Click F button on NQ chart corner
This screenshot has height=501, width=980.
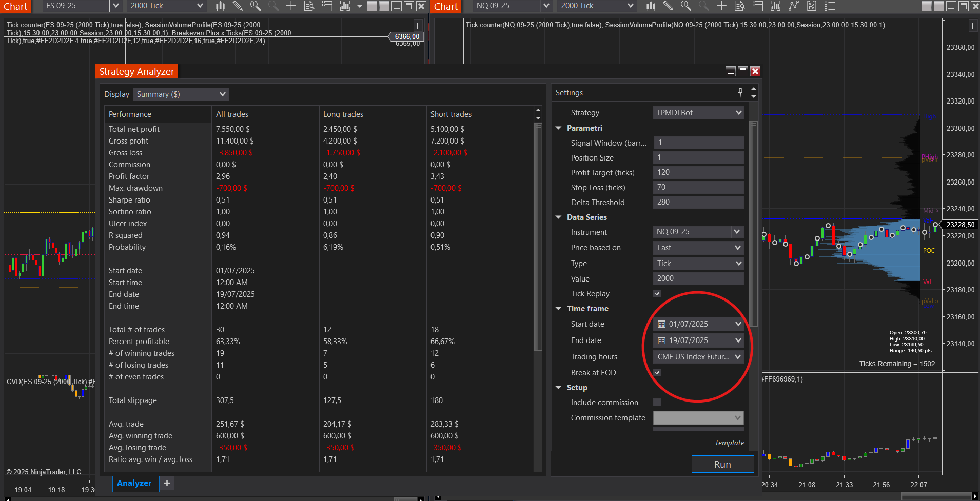(x=973, y=26)
